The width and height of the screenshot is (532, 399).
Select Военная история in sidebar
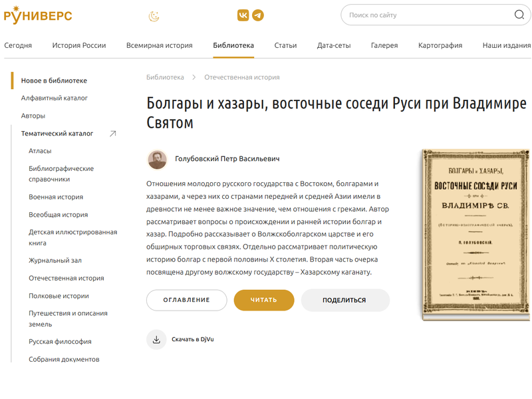click(56, 197)
